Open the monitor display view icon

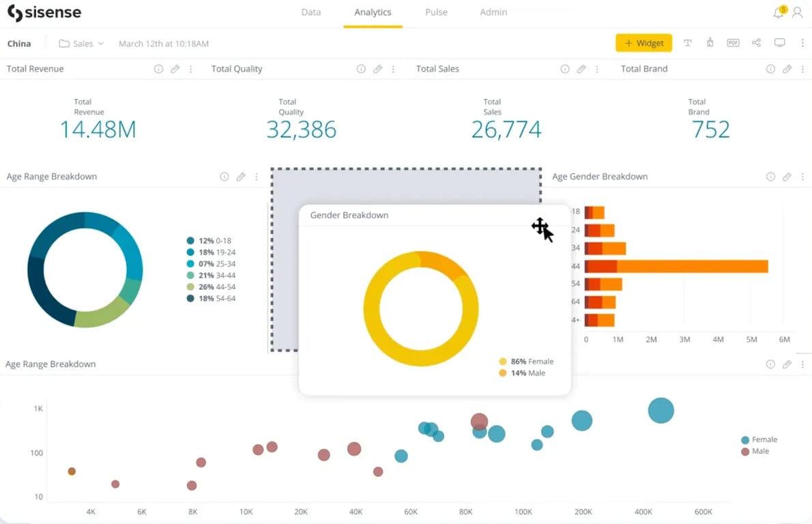(779, 43)
